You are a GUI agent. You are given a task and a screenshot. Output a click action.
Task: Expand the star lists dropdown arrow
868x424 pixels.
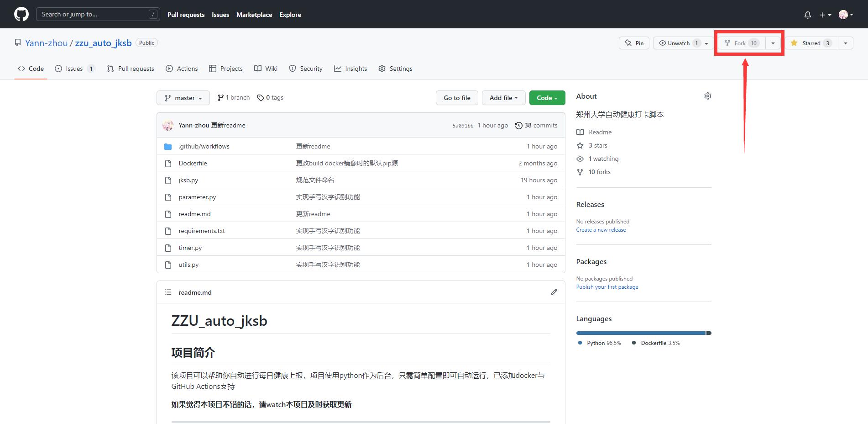(846, 43)
